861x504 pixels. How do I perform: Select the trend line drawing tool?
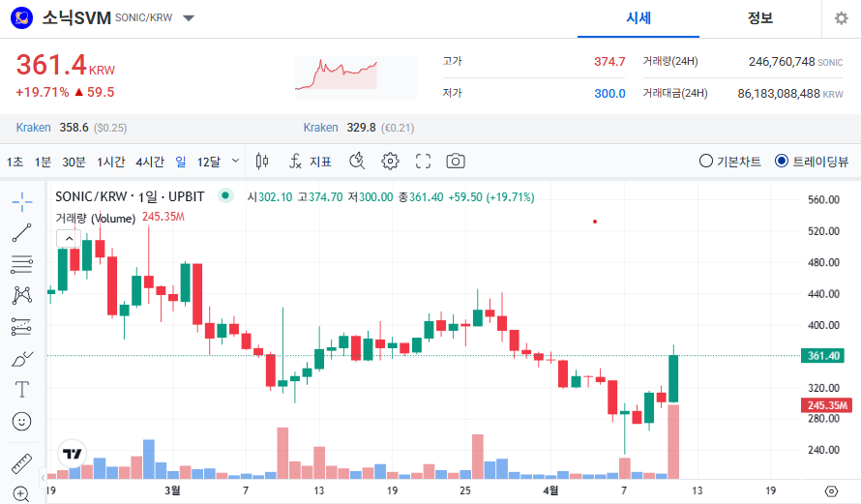click(22, 233)
